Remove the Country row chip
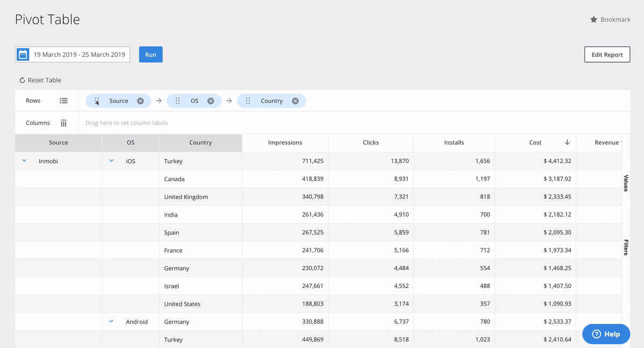 pos(295,101)
